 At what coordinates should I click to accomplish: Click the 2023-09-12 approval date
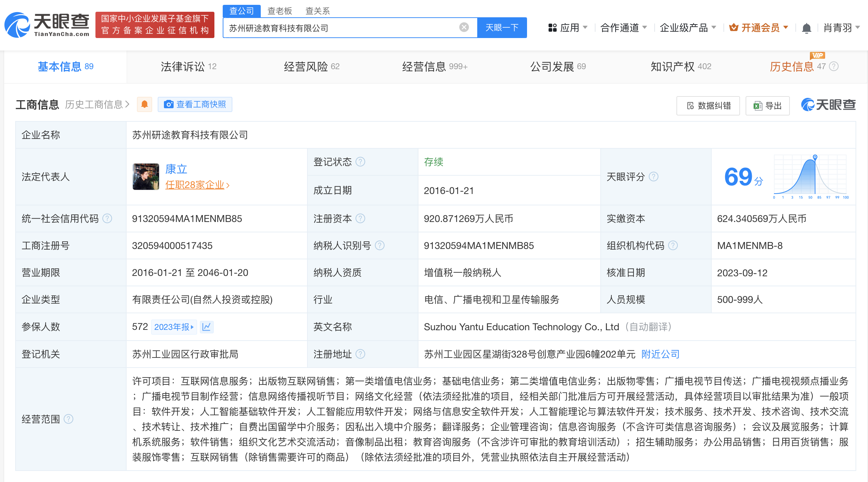(742, 273)
